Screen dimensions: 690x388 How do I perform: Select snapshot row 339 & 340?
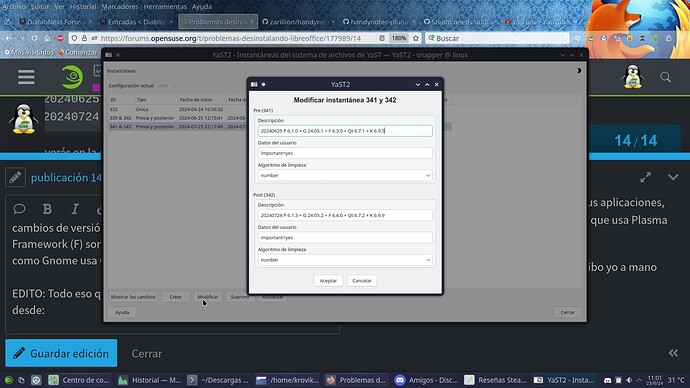(x=279, y=118)
